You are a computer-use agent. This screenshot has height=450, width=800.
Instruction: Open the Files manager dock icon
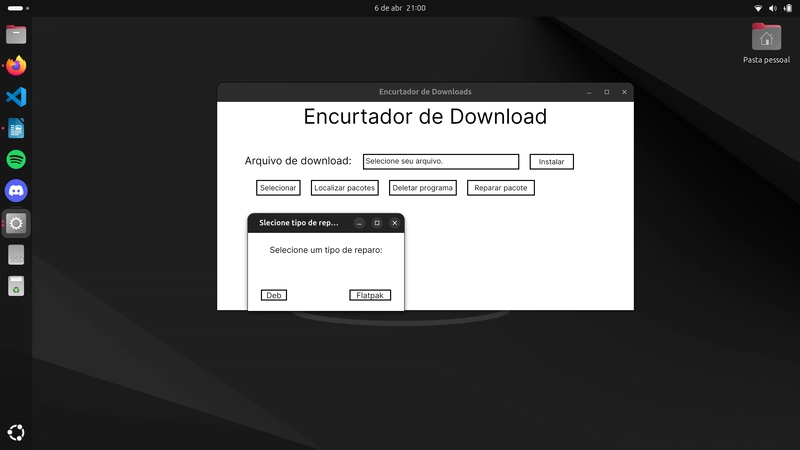click(16, 35)
